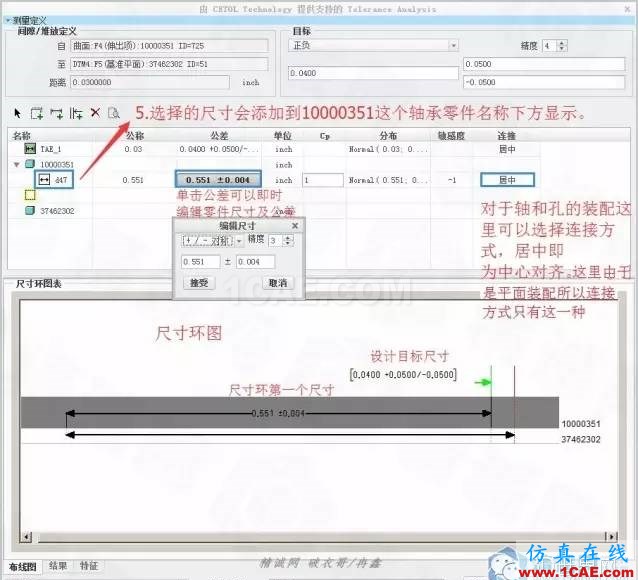Image resolution: width=638 pixels, height=580 pixels.
Task: Click the document preview toolbar icon
Action: pos(114,113)
